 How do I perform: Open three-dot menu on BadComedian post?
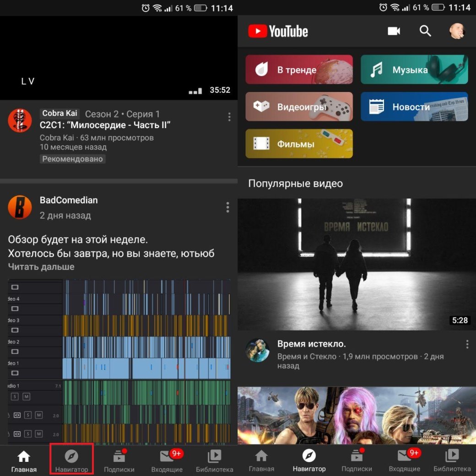point(227,208)
